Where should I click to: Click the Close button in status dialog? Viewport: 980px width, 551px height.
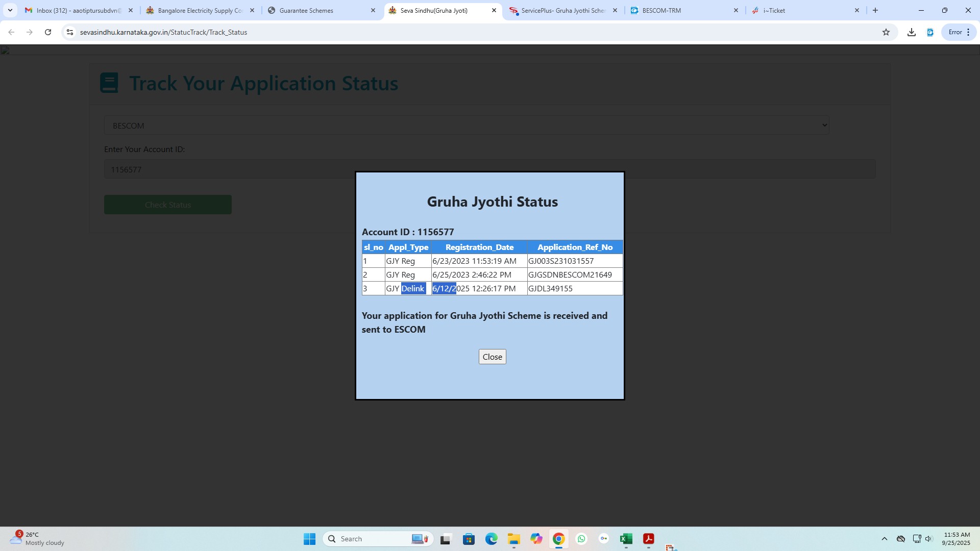[492, 357]
